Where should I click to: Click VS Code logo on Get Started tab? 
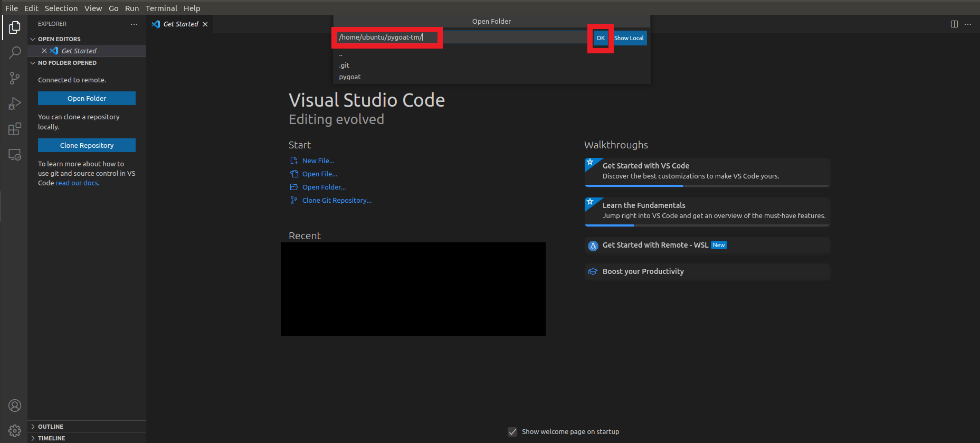coord(156,24)
